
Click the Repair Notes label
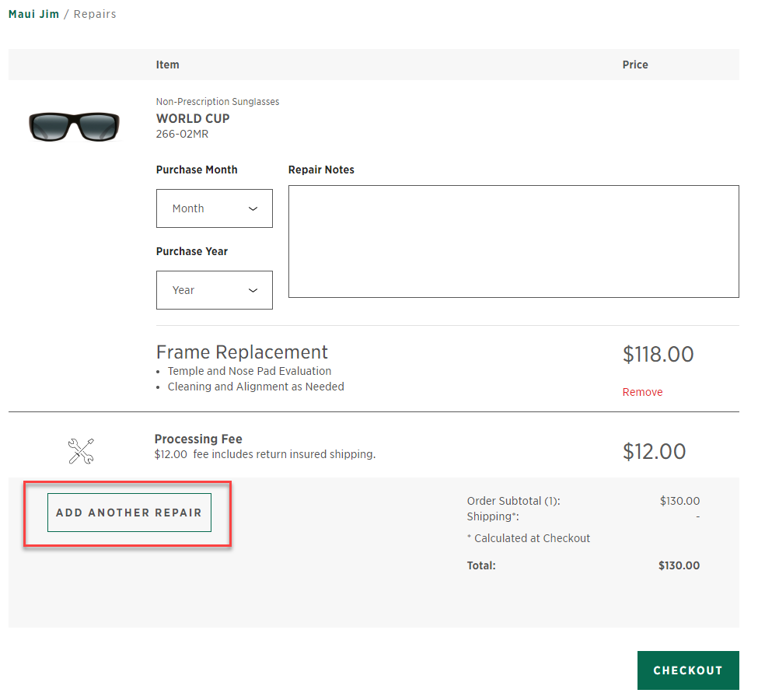point(322,170)
